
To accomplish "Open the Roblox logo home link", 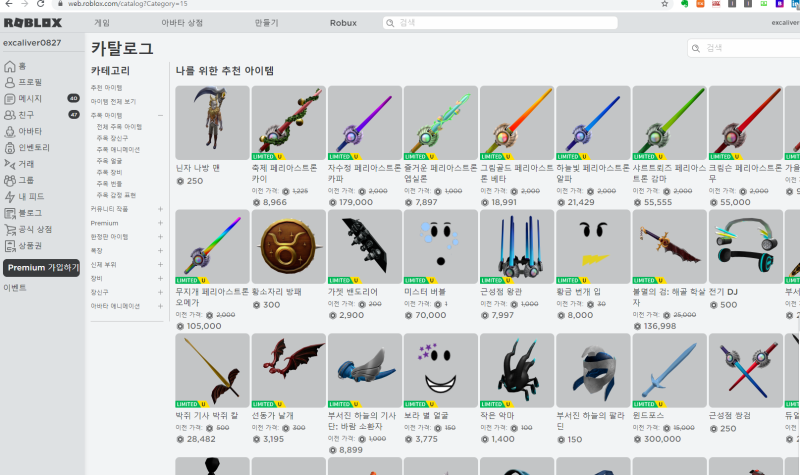I will pos(33,23).
